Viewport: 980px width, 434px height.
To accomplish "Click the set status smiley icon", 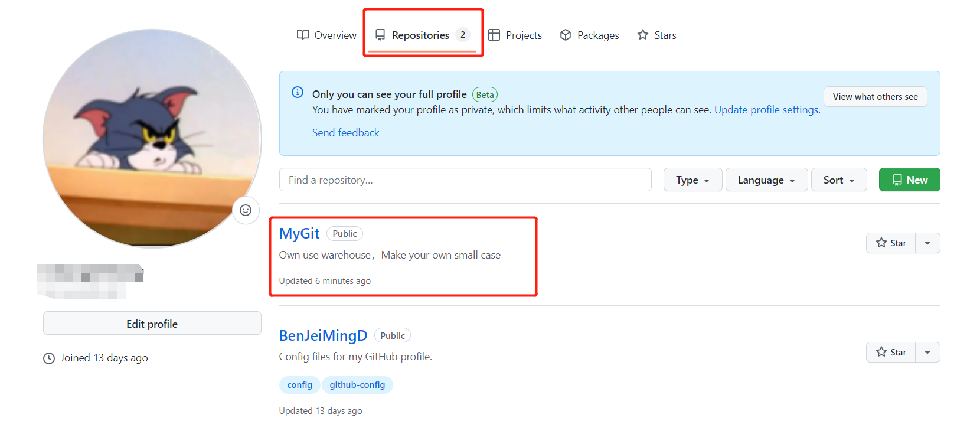I will [246, 210].
